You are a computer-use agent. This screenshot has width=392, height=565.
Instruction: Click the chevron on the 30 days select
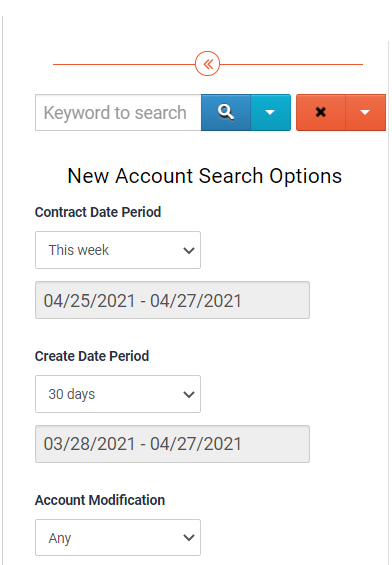pyautogui.click(x=189, y=394)
